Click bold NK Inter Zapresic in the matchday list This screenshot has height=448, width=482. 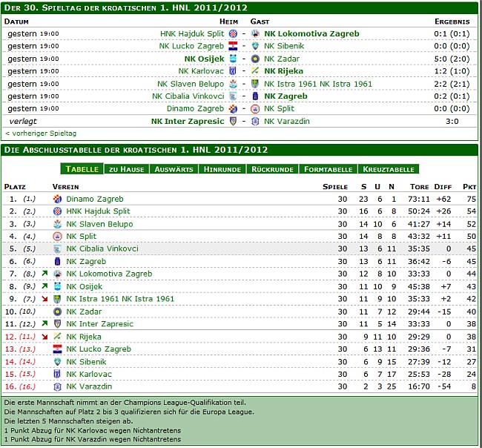tap(188, 121)
